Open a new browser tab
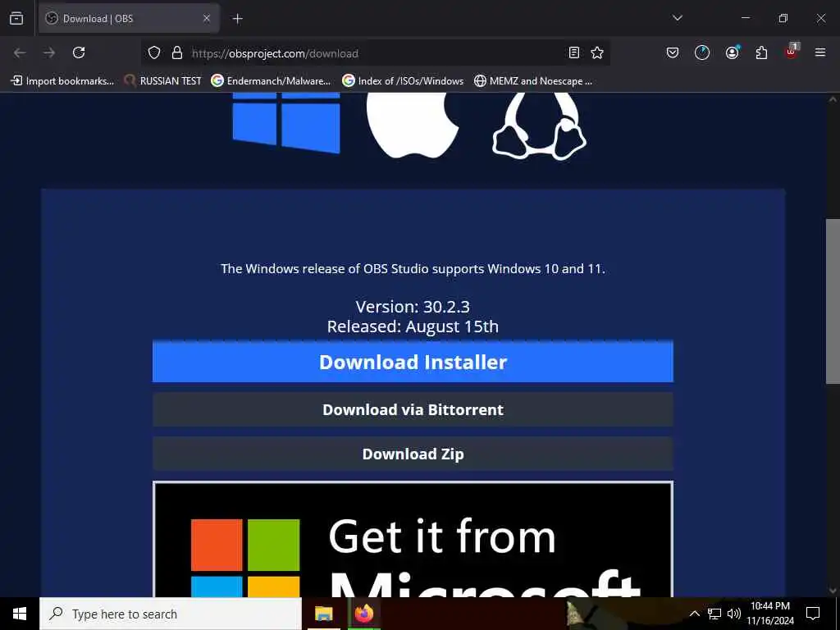The width and height of the screenshot is (840, 630). point(237,19)
